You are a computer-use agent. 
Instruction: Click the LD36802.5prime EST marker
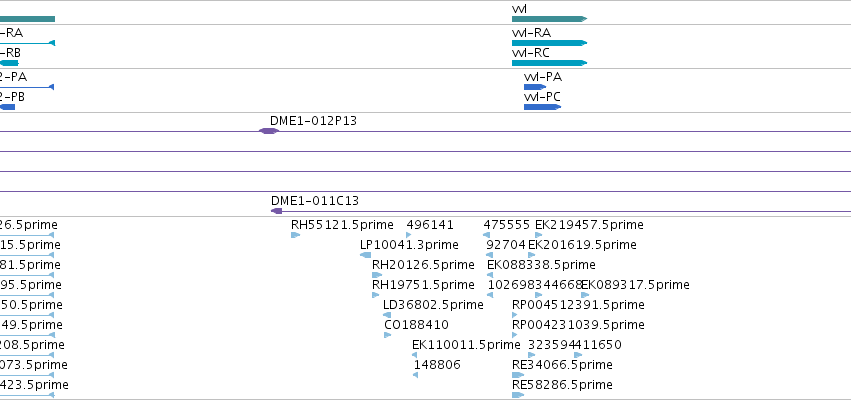(387, 315)
